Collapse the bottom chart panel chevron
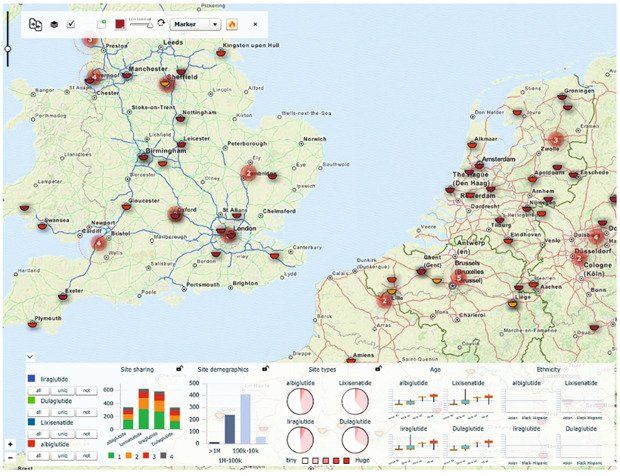The image size is (620, 476). 30,356
